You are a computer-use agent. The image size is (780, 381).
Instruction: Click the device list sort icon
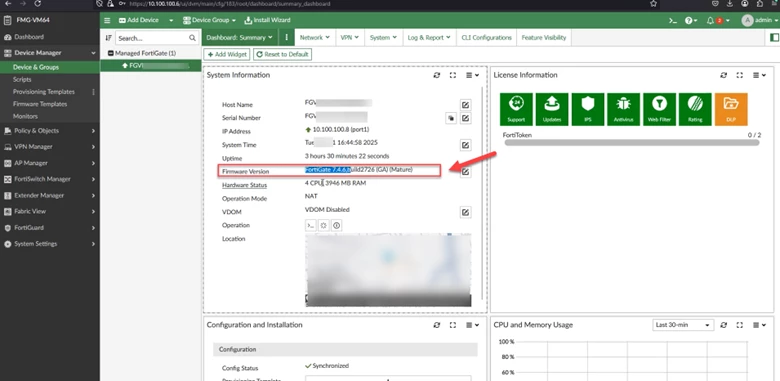(x=108, y=38)
